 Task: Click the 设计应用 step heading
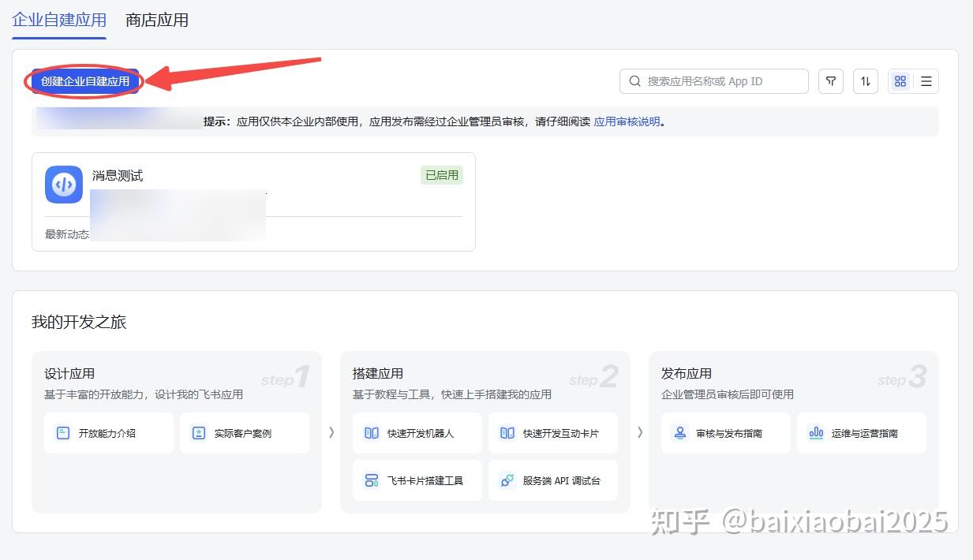[x=69, y=374]
